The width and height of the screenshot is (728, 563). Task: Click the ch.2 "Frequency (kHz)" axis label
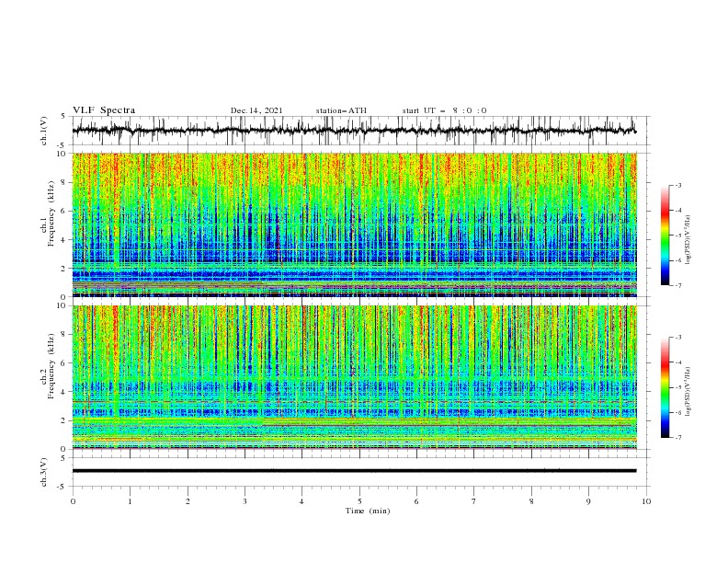pyautogui.click(x=51, y=366)
